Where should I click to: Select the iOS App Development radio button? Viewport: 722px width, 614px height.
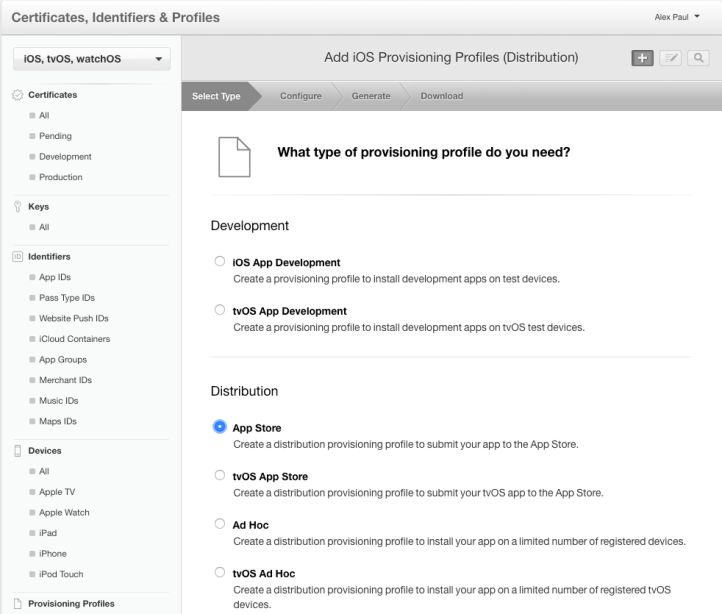(219, 262)
